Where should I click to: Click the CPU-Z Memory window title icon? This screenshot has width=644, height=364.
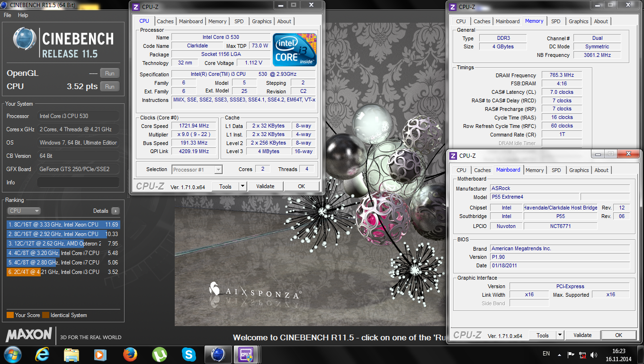click(x=453, y=7)
